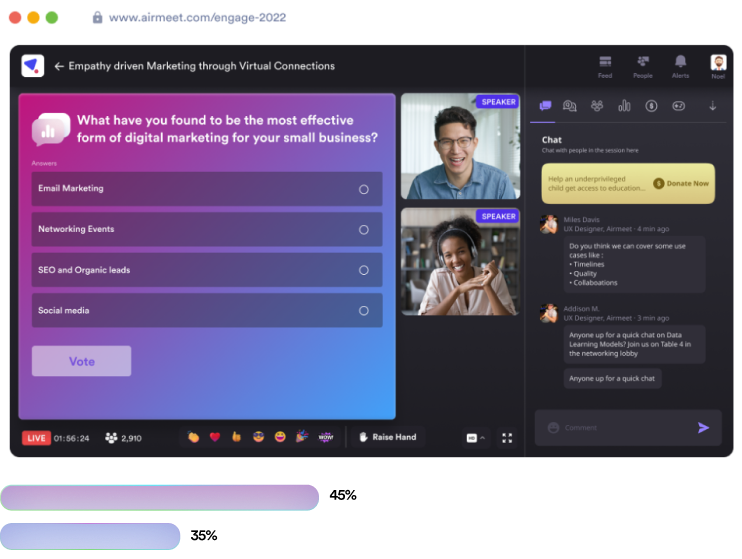
Task: Open the Feed icon
Action: (605, 67)
